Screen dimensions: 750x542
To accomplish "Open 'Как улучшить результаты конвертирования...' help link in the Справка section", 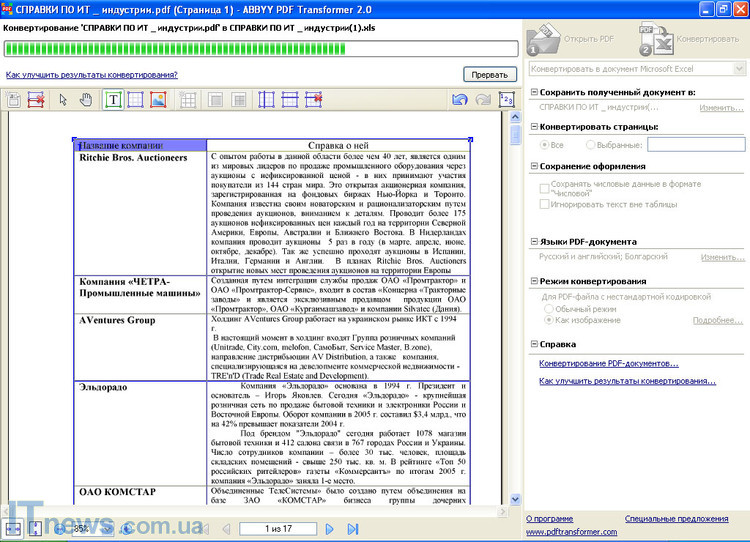I will [x=628, y=381].
